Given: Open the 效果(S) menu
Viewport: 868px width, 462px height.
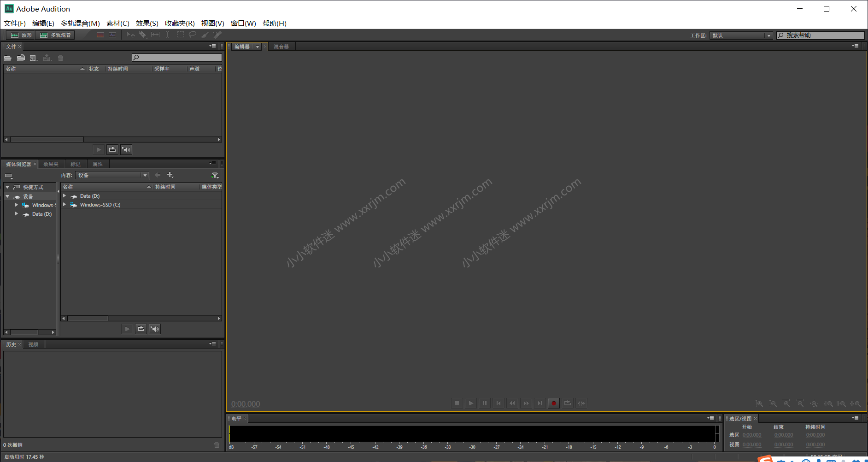Looking at the screenshot, I should (147, 24).
